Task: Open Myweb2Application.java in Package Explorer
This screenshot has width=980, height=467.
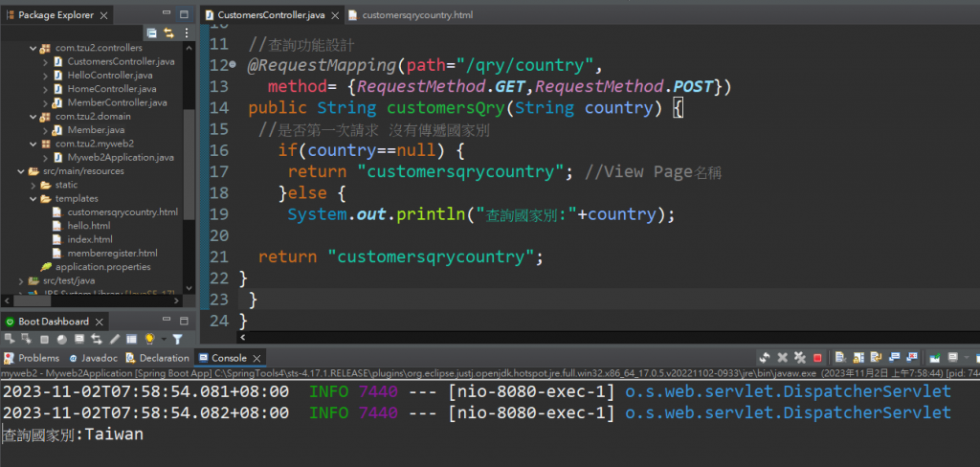Action: point(121,158)
